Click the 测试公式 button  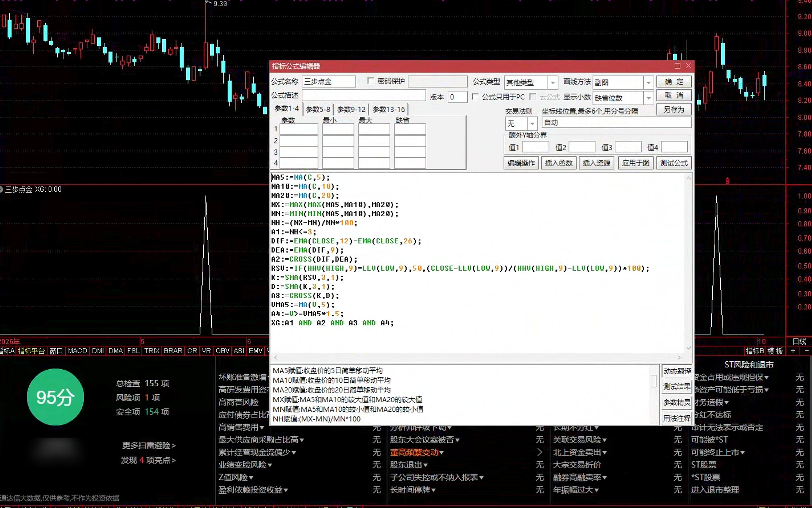[674, 163]
